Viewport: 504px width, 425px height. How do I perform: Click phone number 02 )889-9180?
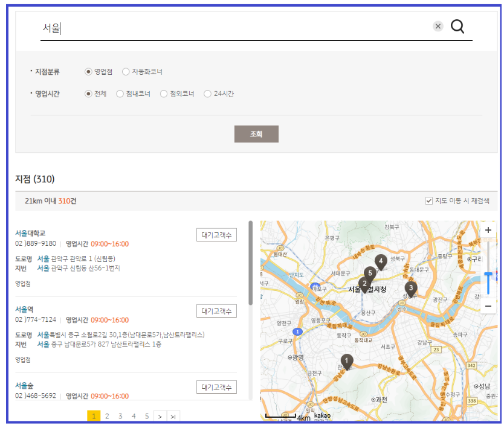36,244
